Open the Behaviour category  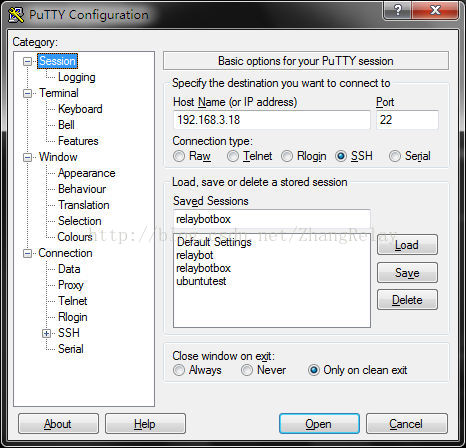[82, 189]
